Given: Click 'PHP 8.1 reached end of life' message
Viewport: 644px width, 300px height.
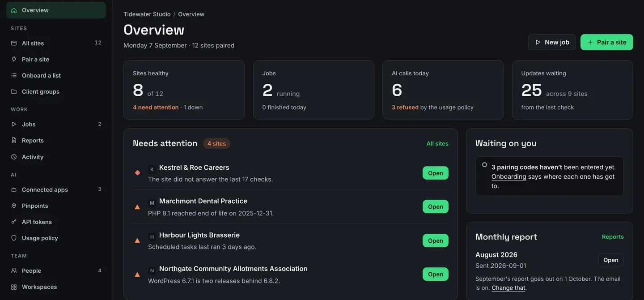Looking at the screenshot, I should click(211, 213).
